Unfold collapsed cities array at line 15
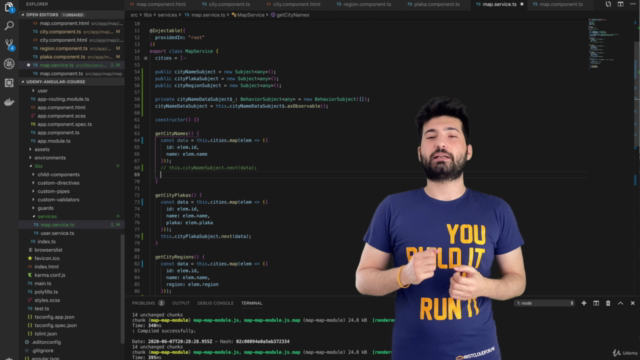The image size is (640, 360). [146, 58]
